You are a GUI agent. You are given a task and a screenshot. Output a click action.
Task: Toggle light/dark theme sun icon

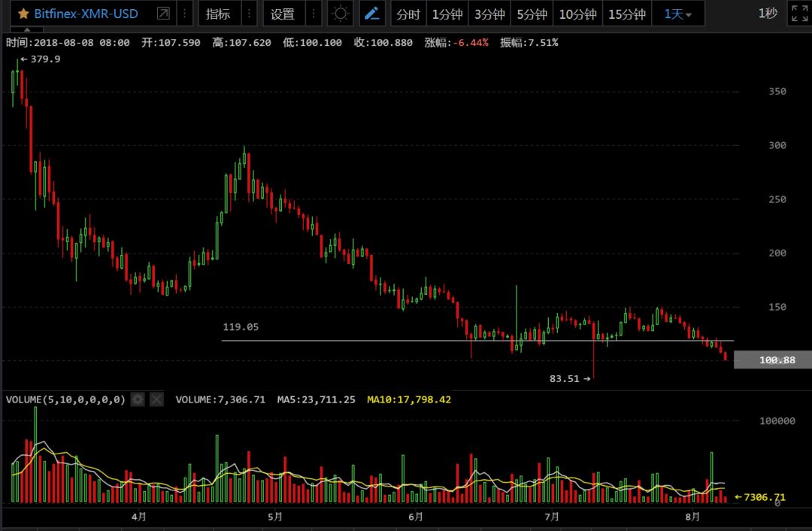[341, 14]
